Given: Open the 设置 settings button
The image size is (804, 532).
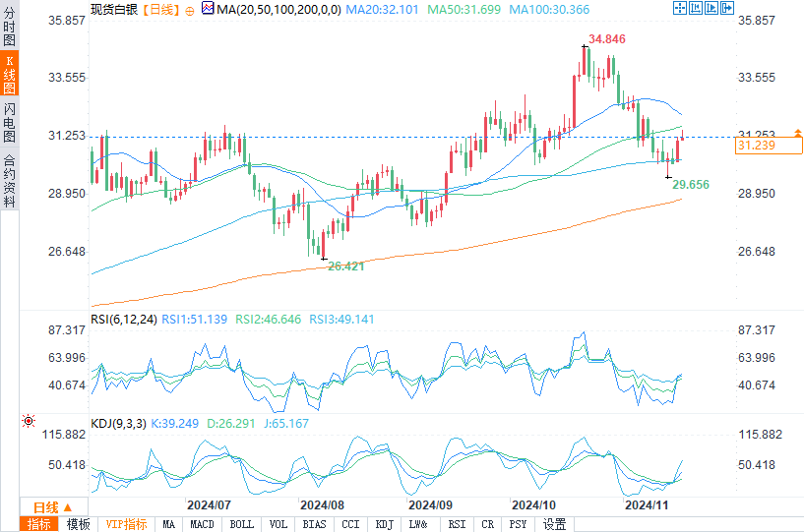Looking at the screenshot, I should click(x=554, y=524).
